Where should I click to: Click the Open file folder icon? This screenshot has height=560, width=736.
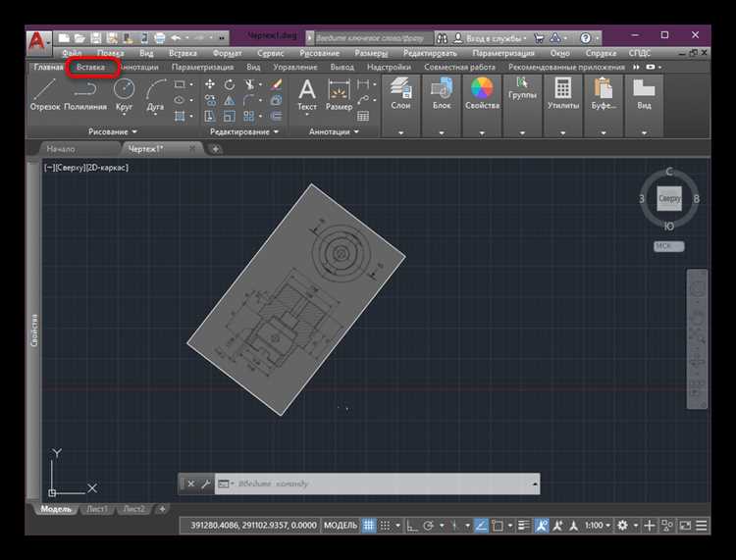click(79, 38)
